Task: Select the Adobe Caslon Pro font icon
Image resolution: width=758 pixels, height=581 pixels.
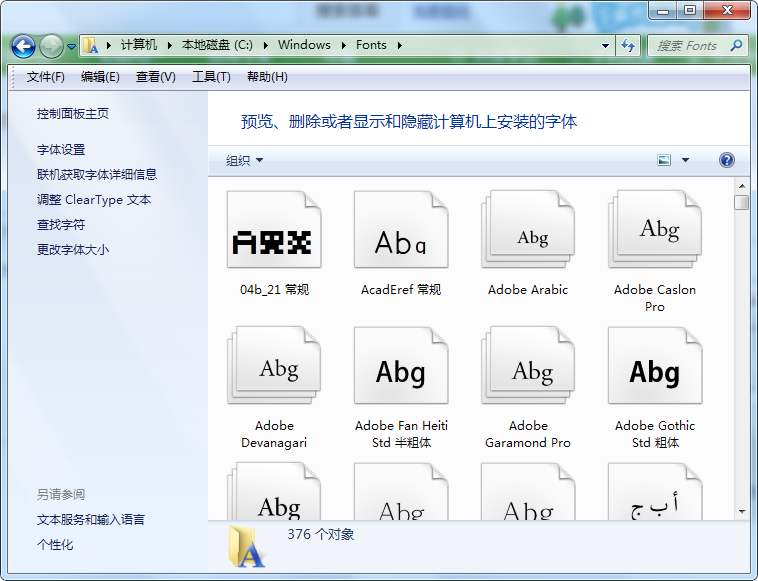Action: point(655,230)
